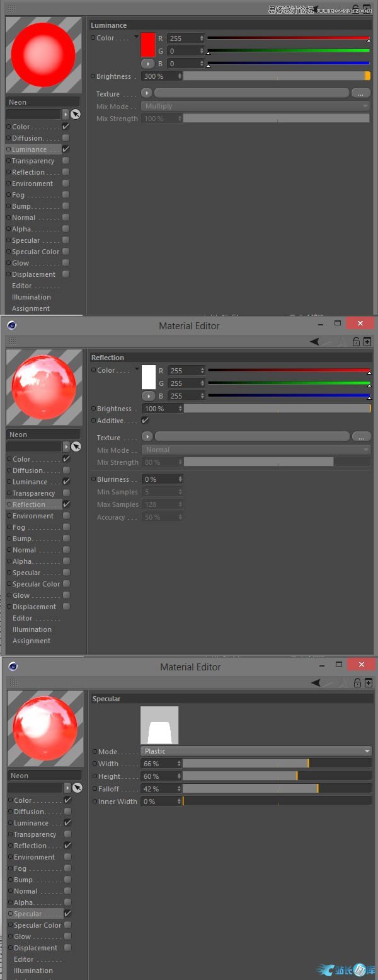The width and height of the screenshot is (378, 980).
Task: Click the new-window plus icon in Specular editor
Action: (368, 682)
